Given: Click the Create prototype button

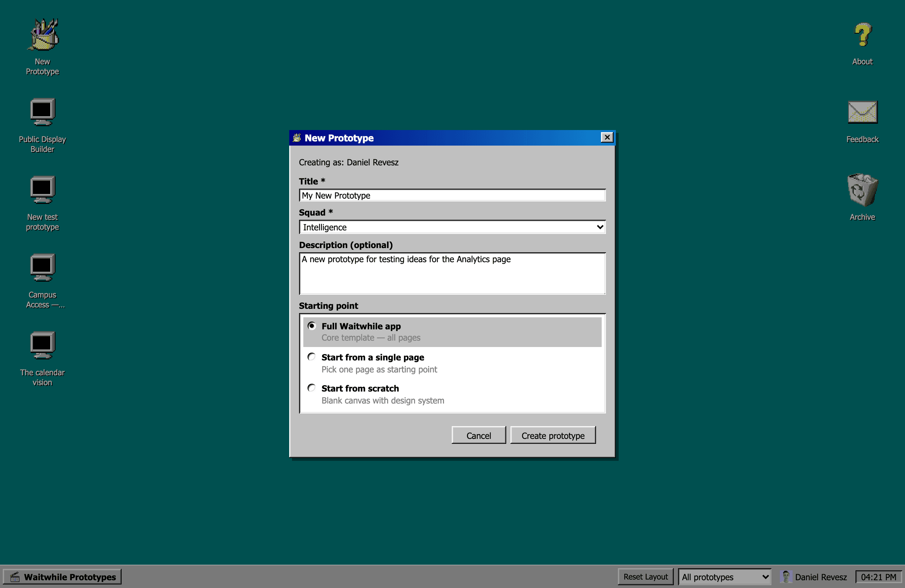Looking at the screenshot, I should pos(553,435).
